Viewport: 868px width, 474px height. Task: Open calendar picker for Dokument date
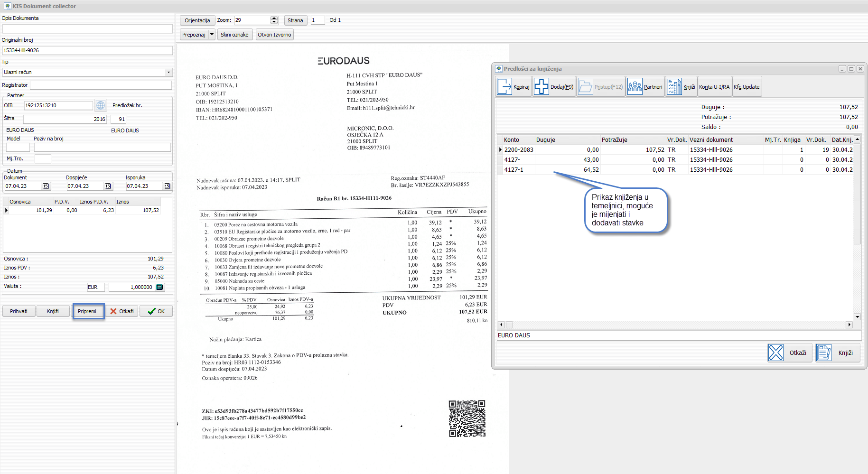[x=46, y=186]
